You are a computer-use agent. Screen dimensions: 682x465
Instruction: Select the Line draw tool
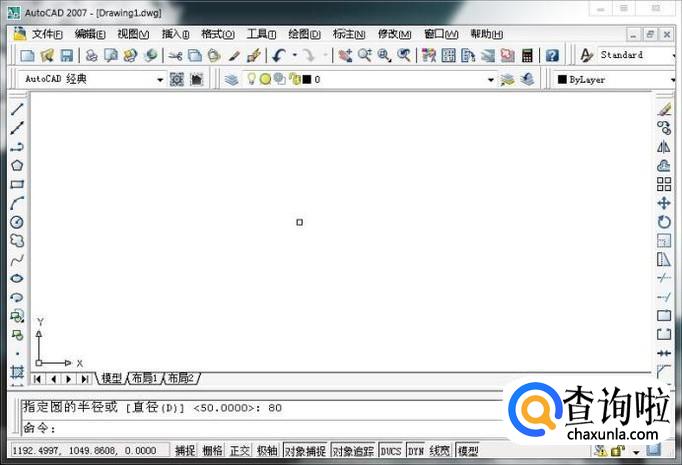17,109
